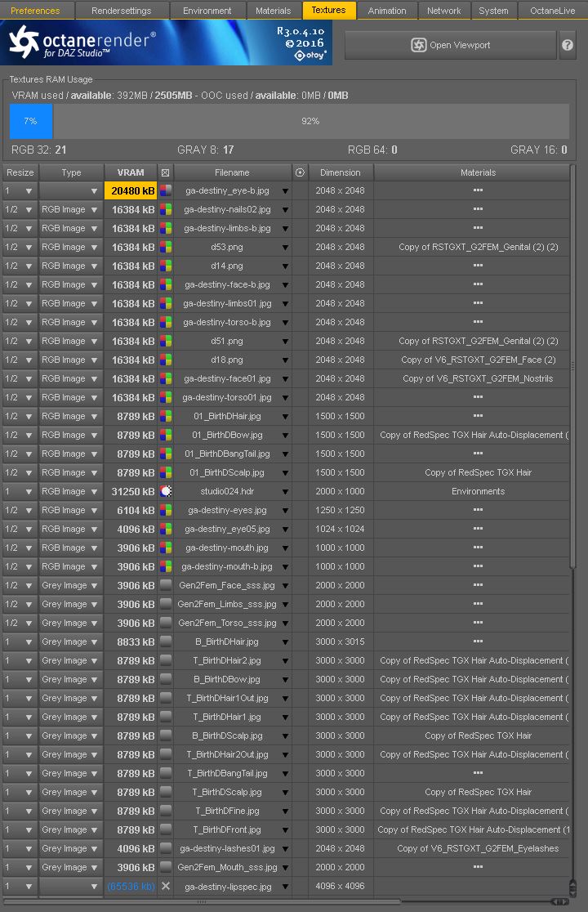Open Resize dropdown for ga-destiny_eye-b.jpg
Viewport: 588px width, 912px height.
tap(19, 190)
